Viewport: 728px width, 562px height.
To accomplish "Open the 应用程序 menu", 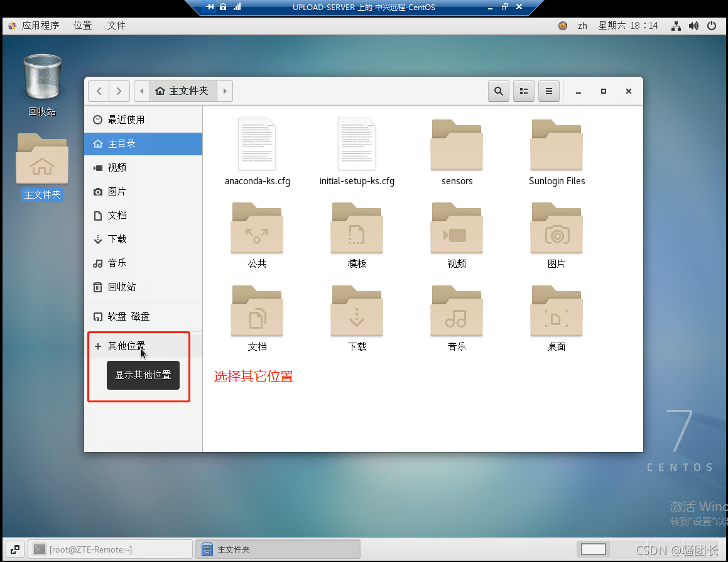I will pyautogui.click(x=40, y=26).
